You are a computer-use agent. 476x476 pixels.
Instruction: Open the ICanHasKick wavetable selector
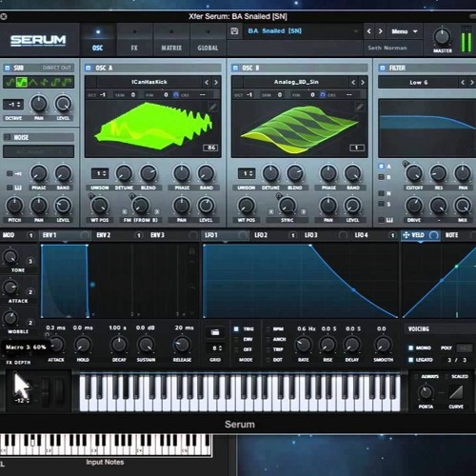(149, 82)
